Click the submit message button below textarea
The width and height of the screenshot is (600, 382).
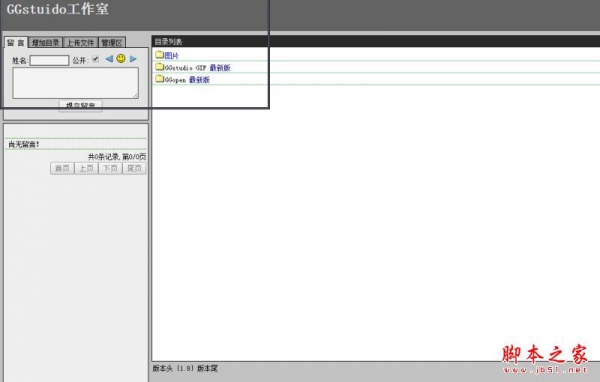point(81,106)
